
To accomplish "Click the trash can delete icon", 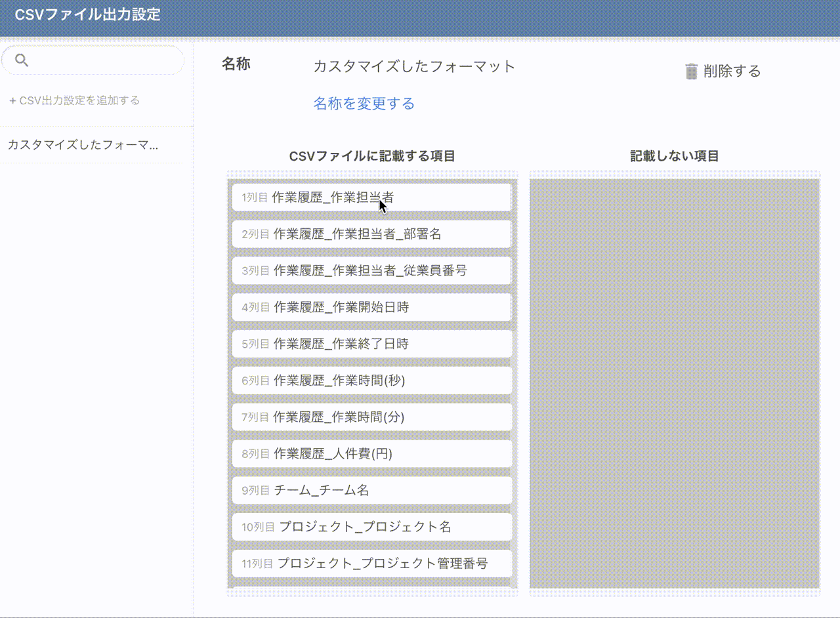I will [x=691, y=72].
